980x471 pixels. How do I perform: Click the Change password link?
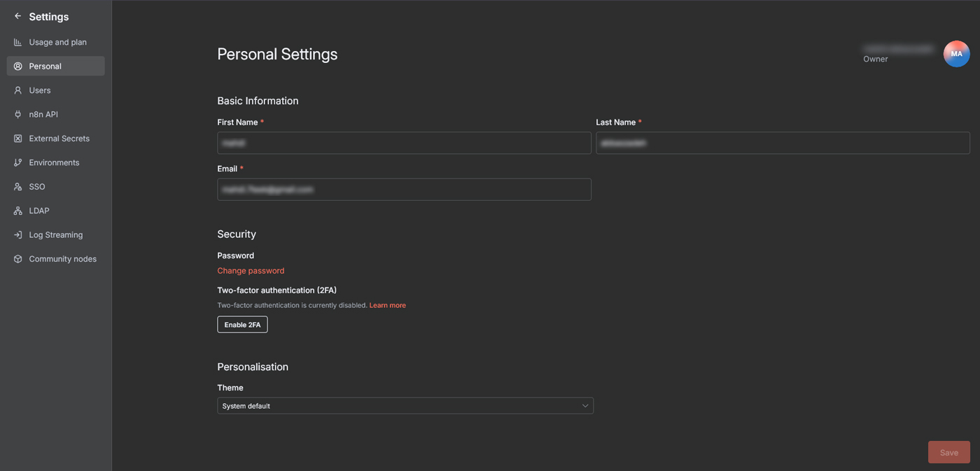(251, 271)
